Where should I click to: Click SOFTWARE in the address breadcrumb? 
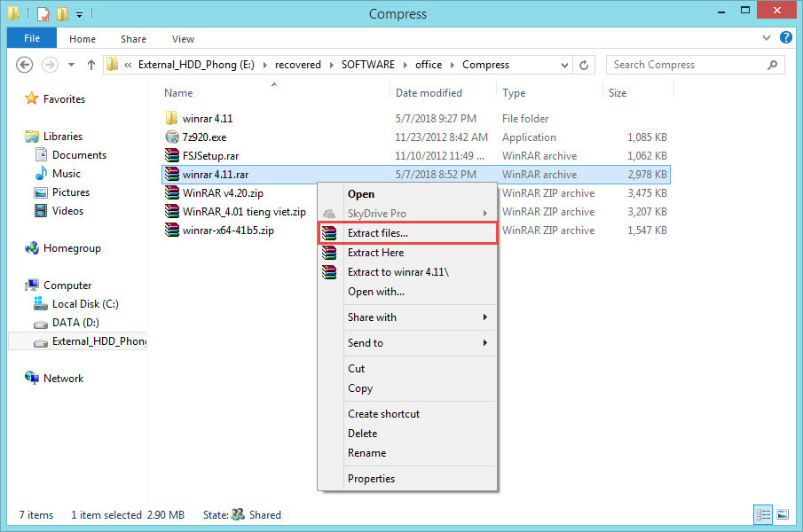368,65
